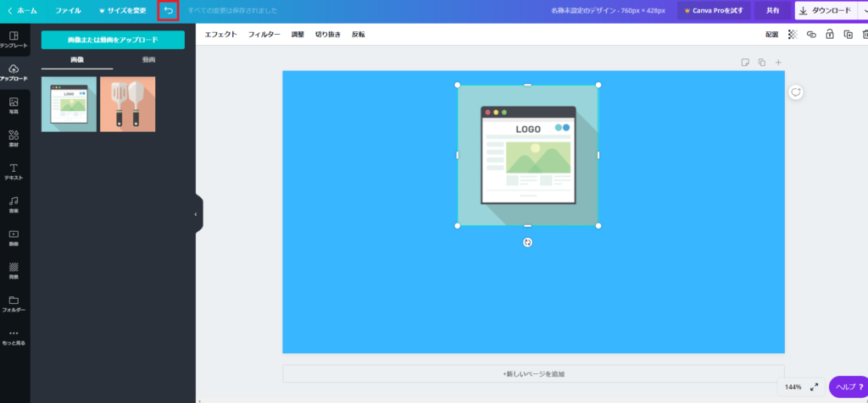This screenshot has height=403, width=868.
Task: Click the top-left corner resize handle
Action: click(x=457, y=86)
